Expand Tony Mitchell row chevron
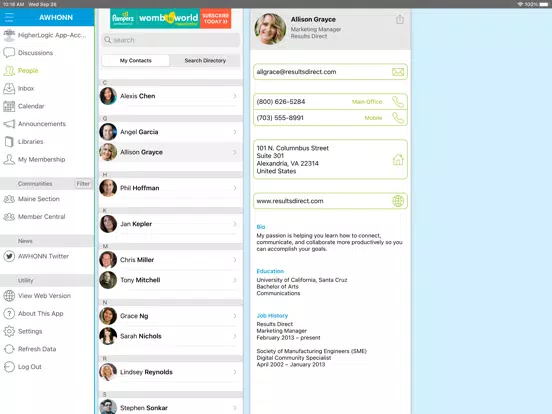This screenshot has height=414, width=552. point(235,280)
